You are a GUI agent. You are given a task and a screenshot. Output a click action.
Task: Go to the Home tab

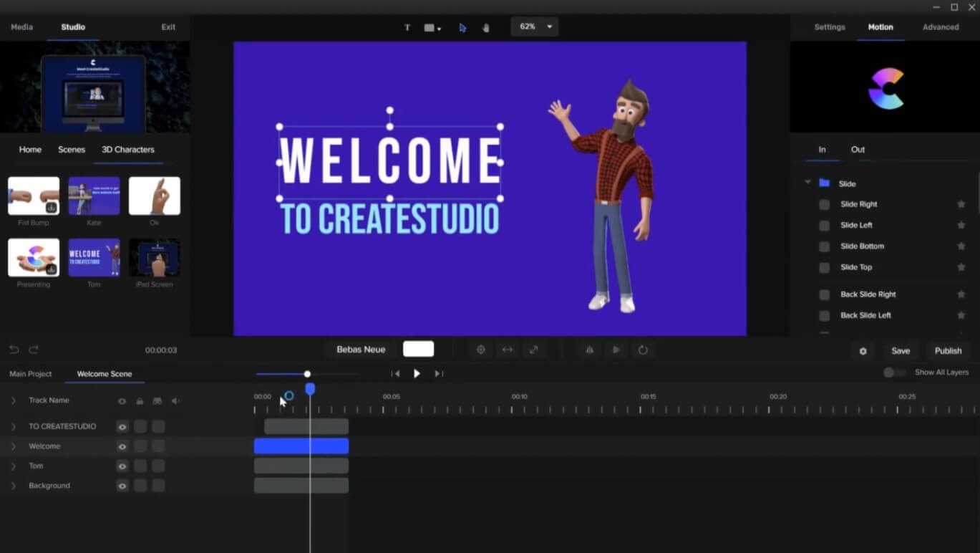pyautogui.click(x=30, y=150)
